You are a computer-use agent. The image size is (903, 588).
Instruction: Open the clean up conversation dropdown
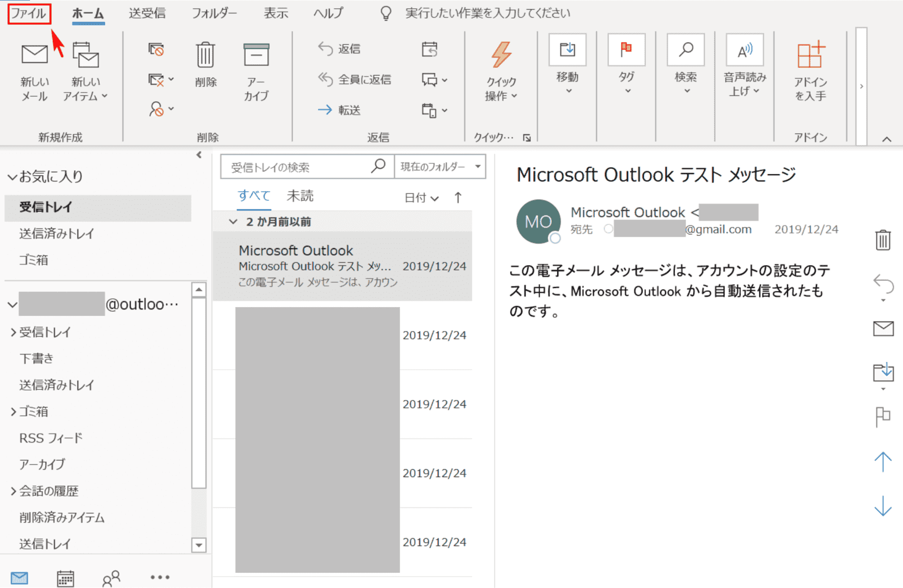161,80
